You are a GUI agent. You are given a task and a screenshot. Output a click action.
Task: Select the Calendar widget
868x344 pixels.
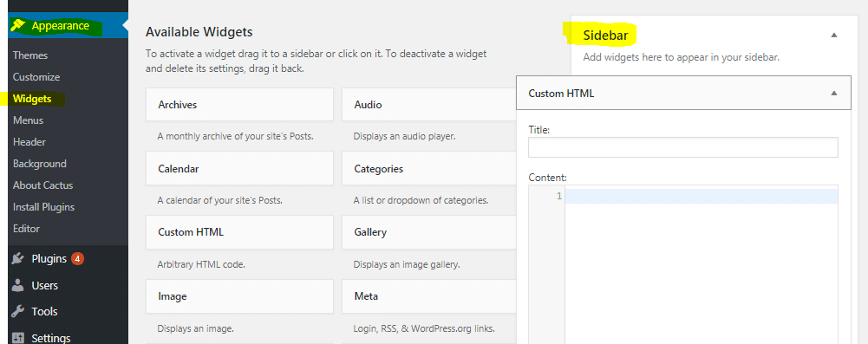(x=239, y=168)
